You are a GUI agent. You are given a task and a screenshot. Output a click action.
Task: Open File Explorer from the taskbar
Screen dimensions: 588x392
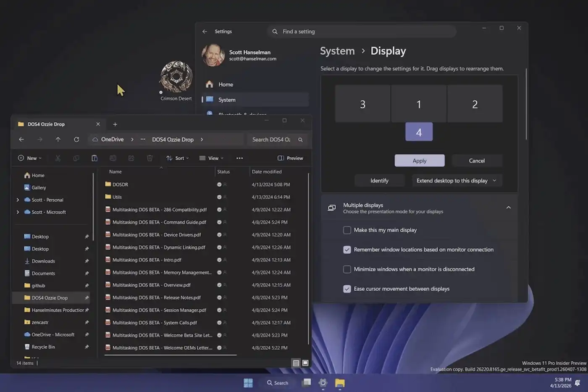[340, 383]
